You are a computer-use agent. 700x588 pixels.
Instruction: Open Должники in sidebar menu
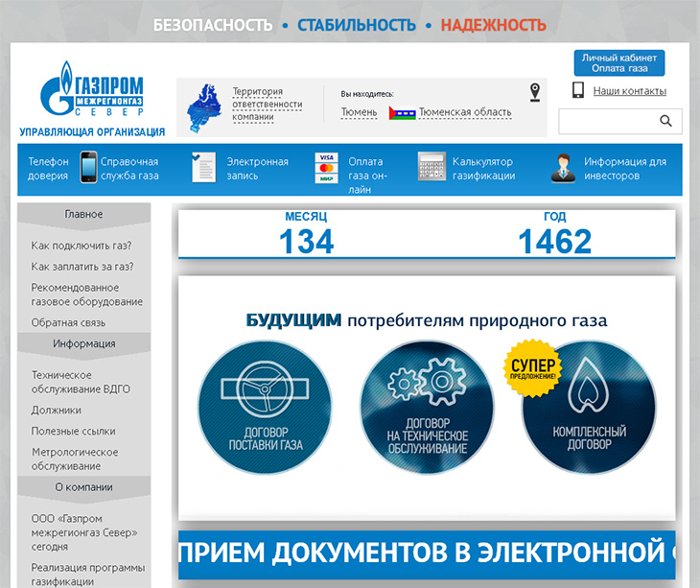pyautogui.click(x=57, y=410)
